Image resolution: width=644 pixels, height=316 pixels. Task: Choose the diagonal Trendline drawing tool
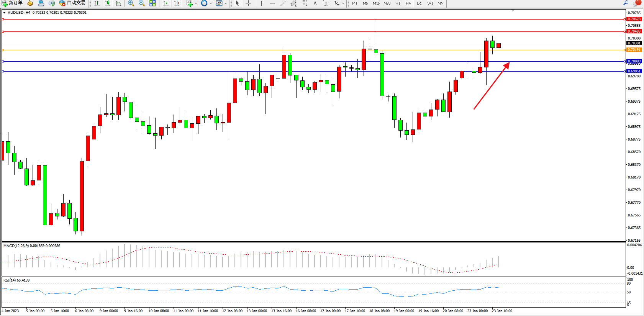click(x=283, y=3)
